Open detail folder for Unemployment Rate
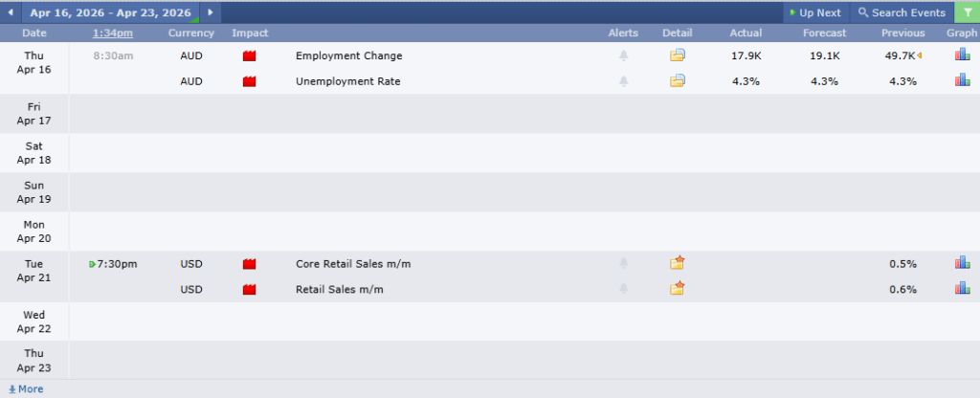 tap(678, 81)
